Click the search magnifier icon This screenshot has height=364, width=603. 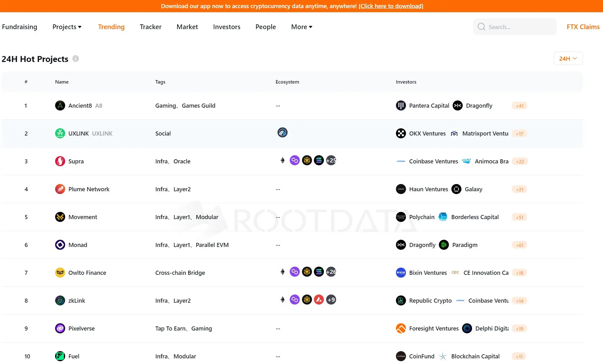[x=481, y=27]
